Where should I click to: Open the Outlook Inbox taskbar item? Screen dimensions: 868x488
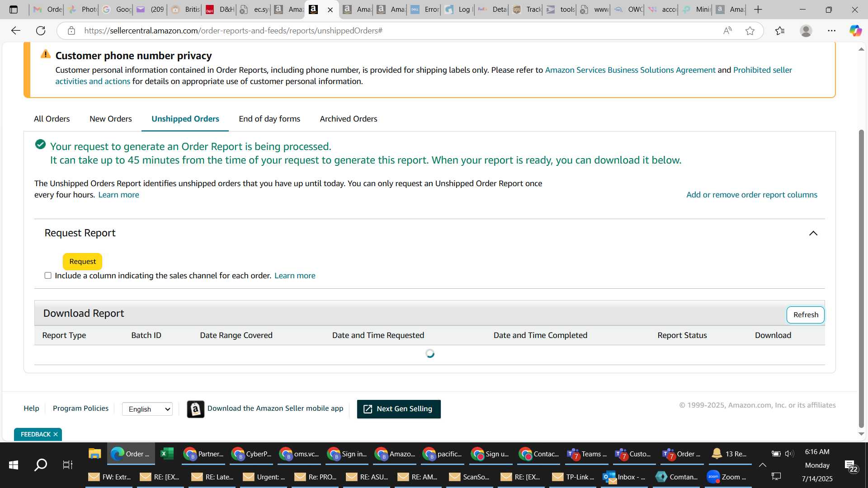(x=624, y=477)
